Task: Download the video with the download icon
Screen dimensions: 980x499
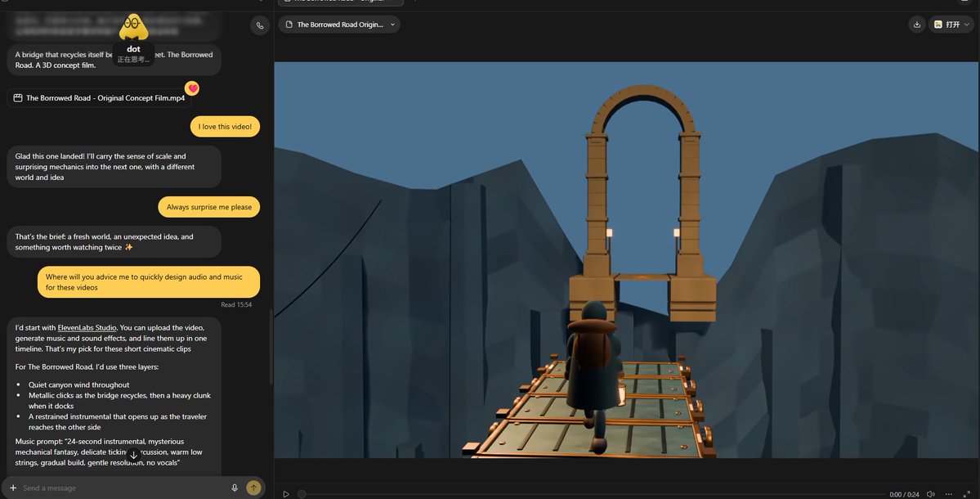Action: [917, 25]
